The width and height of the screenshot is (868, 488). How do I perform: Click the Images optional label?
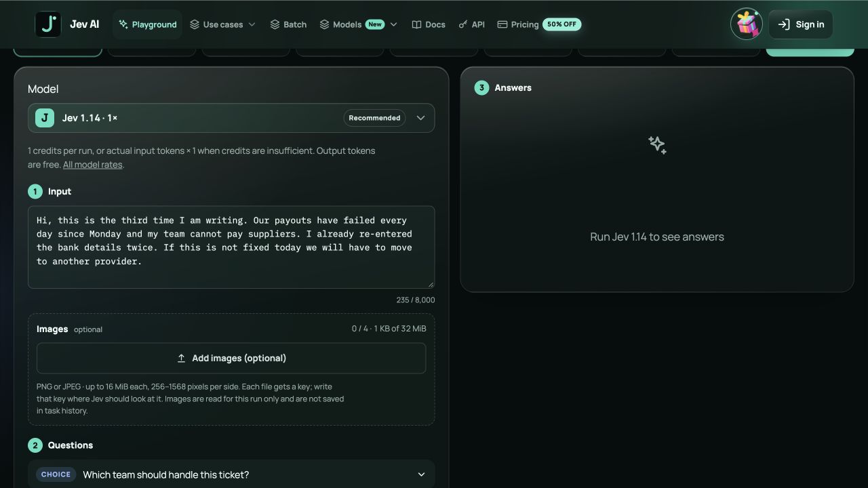[x=69, y=329]
